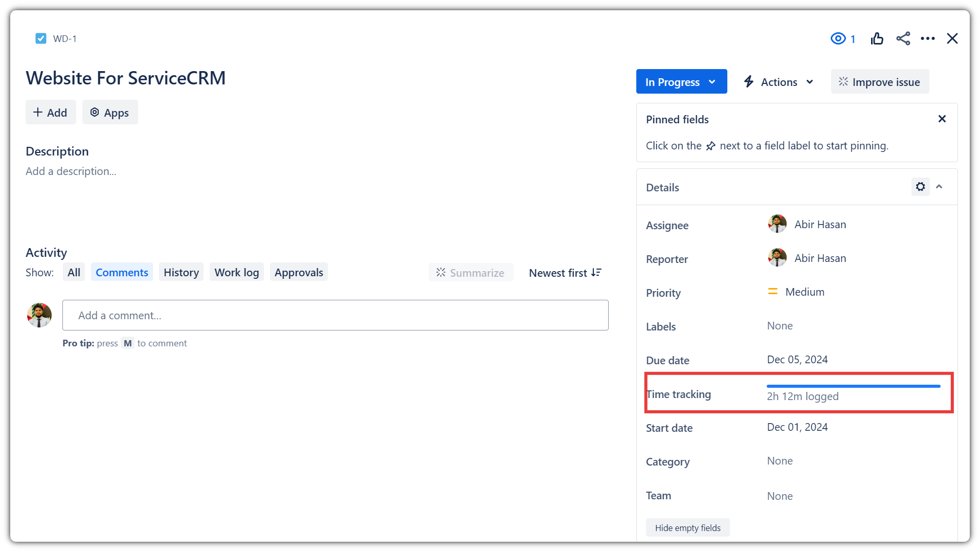Click the Details section header
The image size is (980, 552).
(662, 187)
